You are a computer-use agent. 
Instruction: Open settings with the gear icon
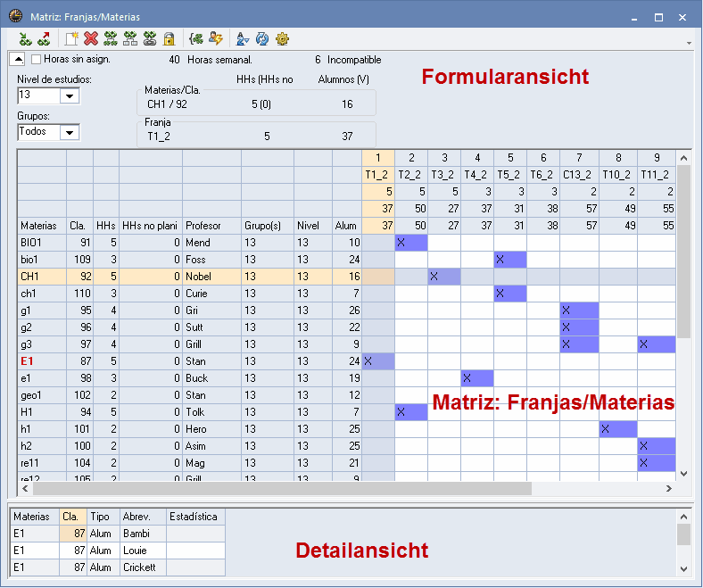pos(282,39)
